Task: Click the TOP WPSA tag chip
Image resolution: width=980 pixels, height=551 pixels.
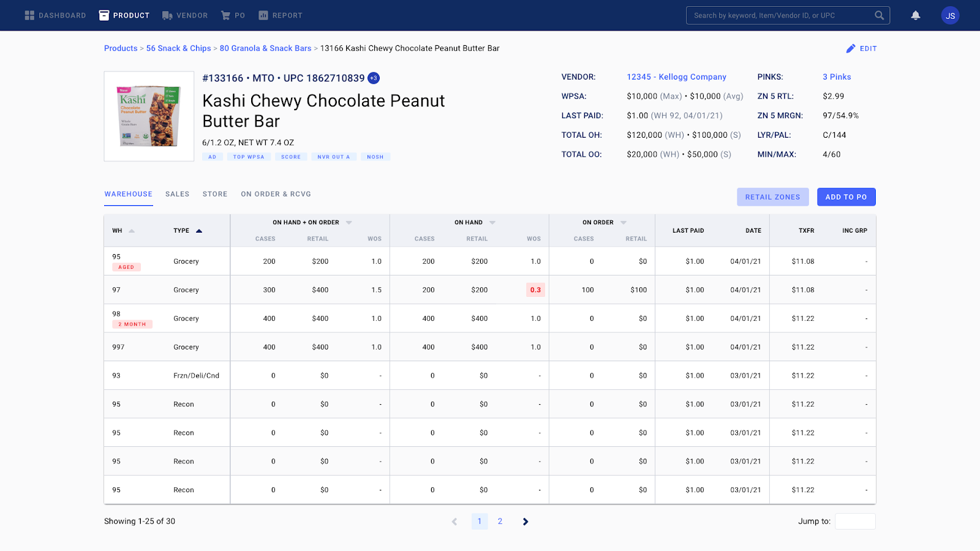Action: 249,157
